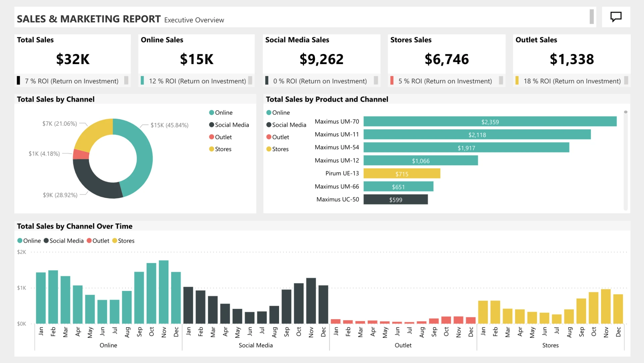
Task: Open the comments icon in top-right corner
Action: tap(616, 17)
